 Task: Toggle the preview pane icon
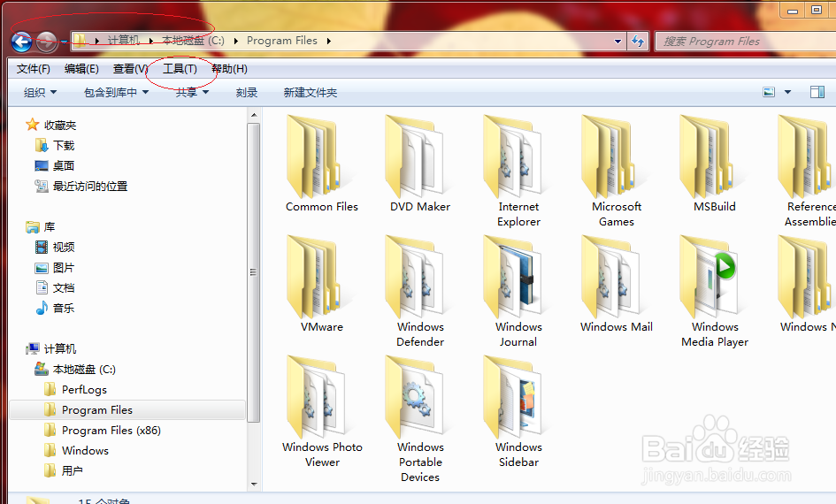[817, 92]
